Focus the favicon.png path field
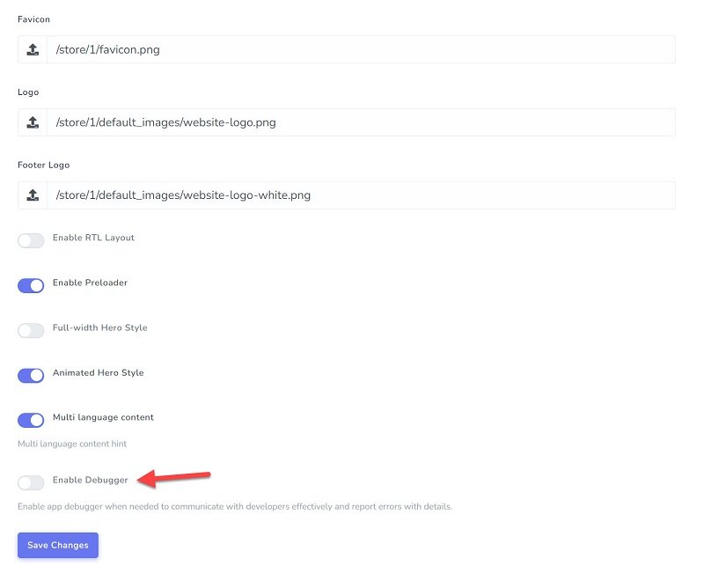Screen dimensions: 704x588 tap(361, 50)
